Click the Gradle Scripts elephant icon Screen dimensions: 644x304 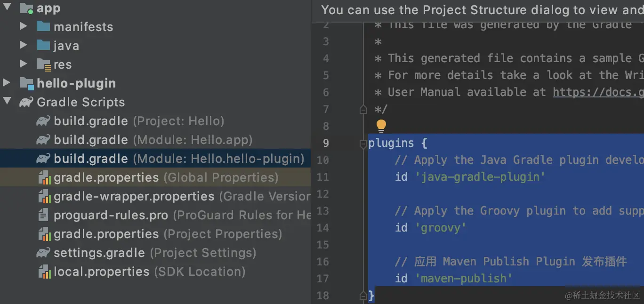[x=26, y=102]
